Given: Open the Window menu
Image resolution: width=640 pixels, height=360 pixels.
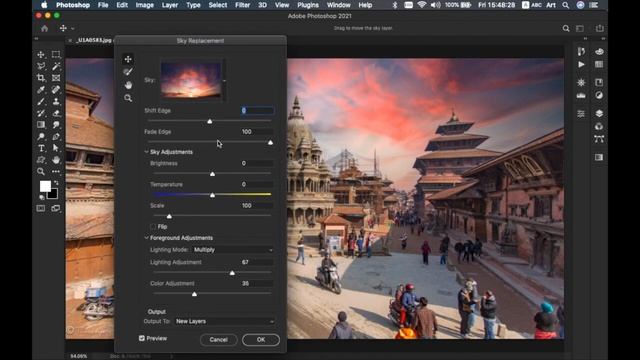Looking at the screenshot, I should 339,5.
